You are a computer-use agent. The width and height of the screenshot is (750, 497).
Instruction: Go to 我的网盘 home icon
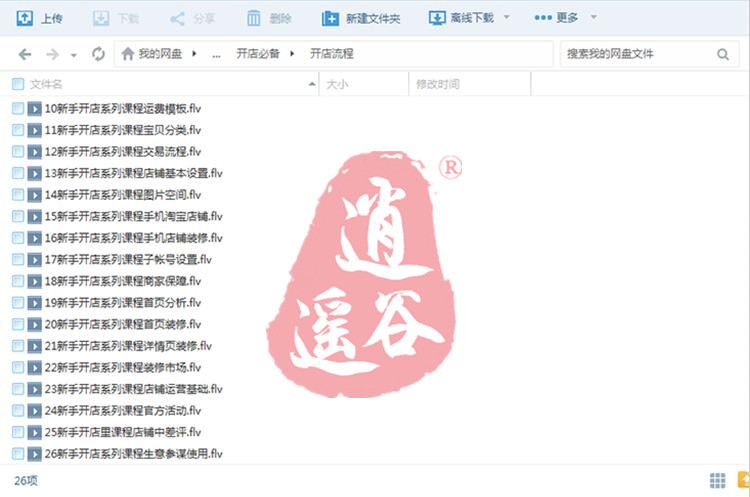[x=128, y=54]
